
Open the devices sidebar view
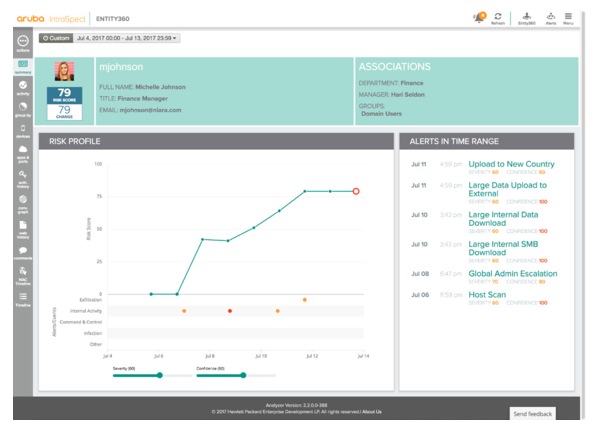22,130
